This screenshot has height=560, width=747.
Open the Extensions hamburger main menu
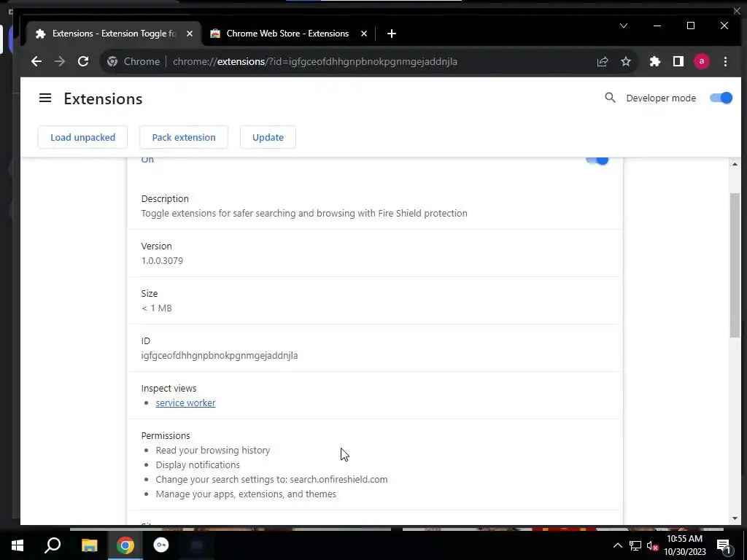pyautogui.click(x=45, y=98)
